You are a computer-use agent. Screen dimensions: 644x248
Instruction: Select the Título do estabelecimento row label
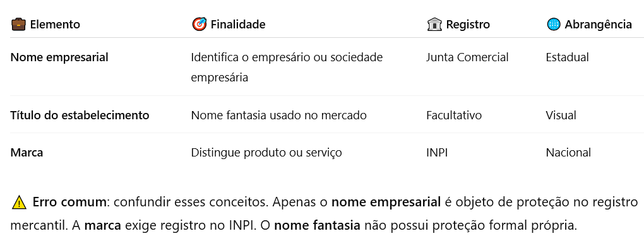[80, 115]
